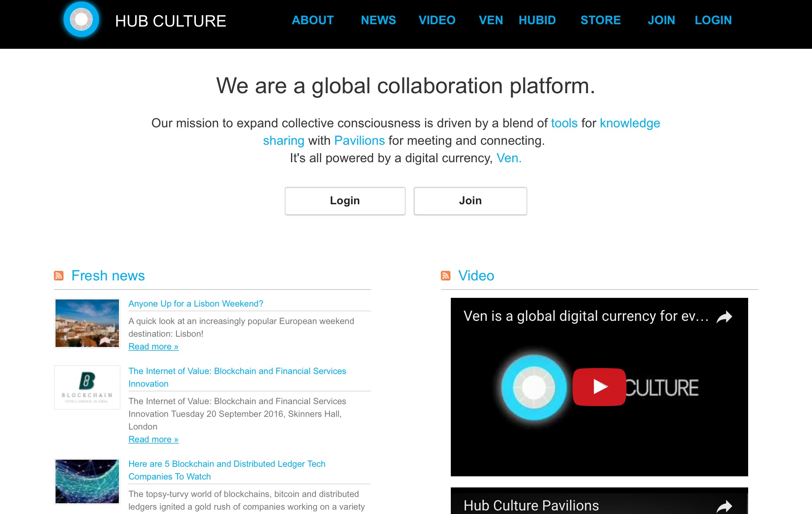The image size is (812, 514).
Task: Click the Lisbon cityscape thumbnail
Action: tap(87, 323)
